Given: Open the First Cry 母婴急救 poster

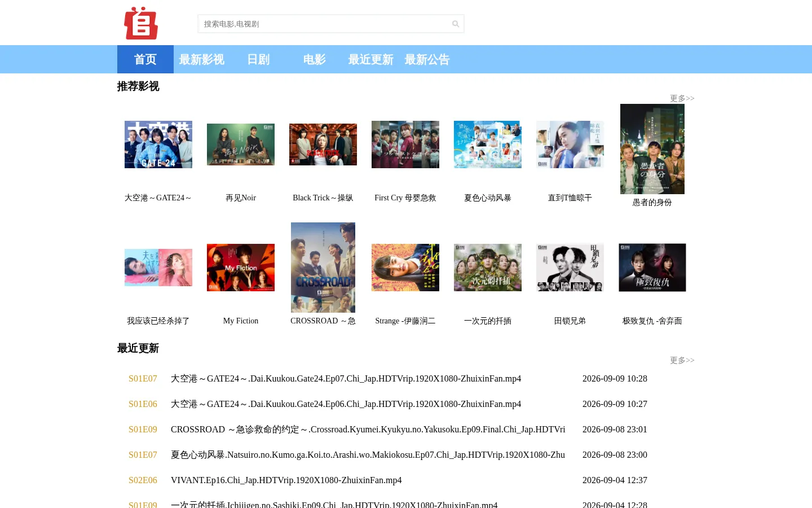Looking at the screenshot, I should [x=405, y=144].
